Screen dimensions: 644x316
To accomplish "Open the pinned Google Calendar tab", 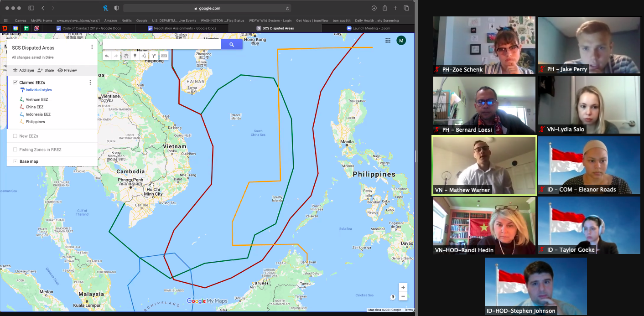I will coord(16,28).
